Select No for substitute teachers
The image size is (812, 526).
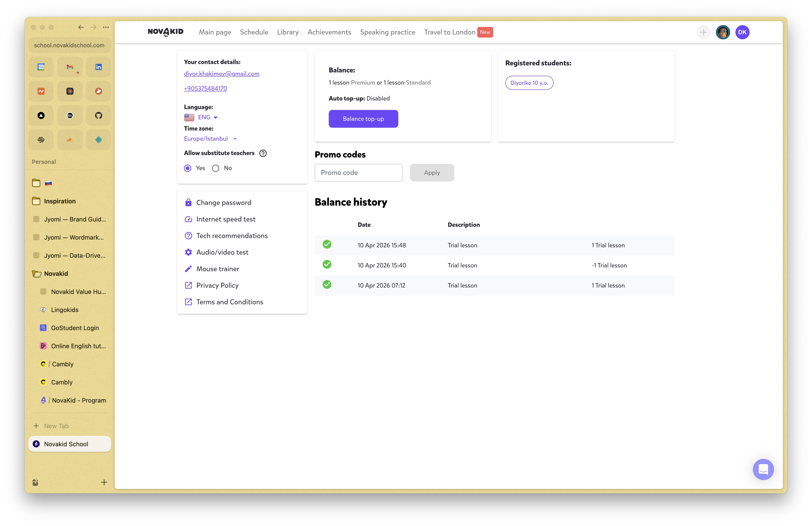[x=216, y=168]
